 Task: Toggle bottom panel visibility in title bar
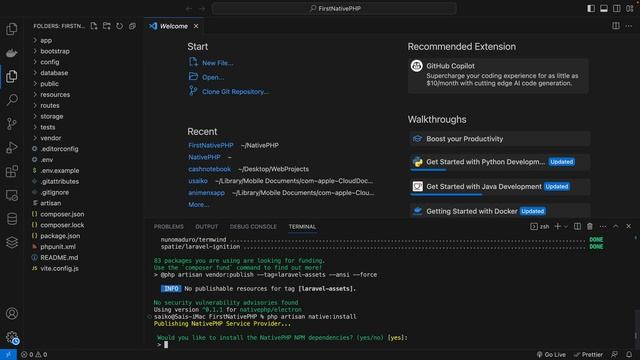[604, 8]
